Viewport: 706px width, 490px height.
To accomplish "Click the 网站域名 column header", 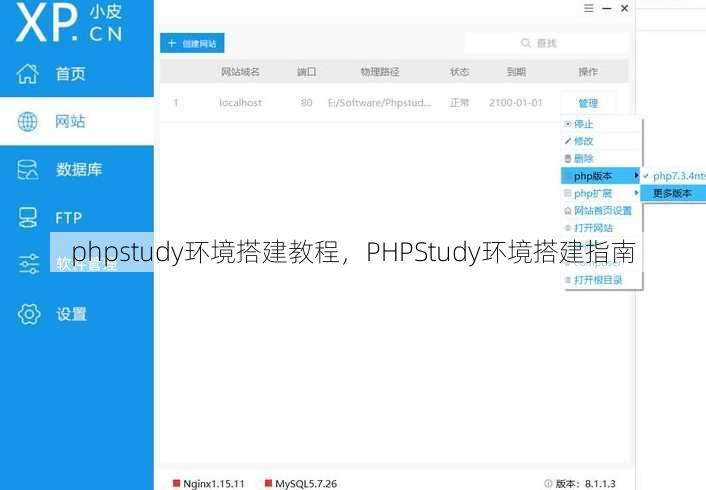I will (240, 72).
